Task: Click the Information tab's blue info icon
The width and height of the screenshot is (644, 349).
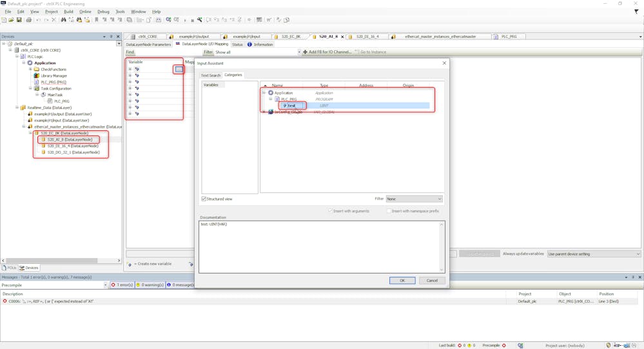Action: [x=250, y=45]
